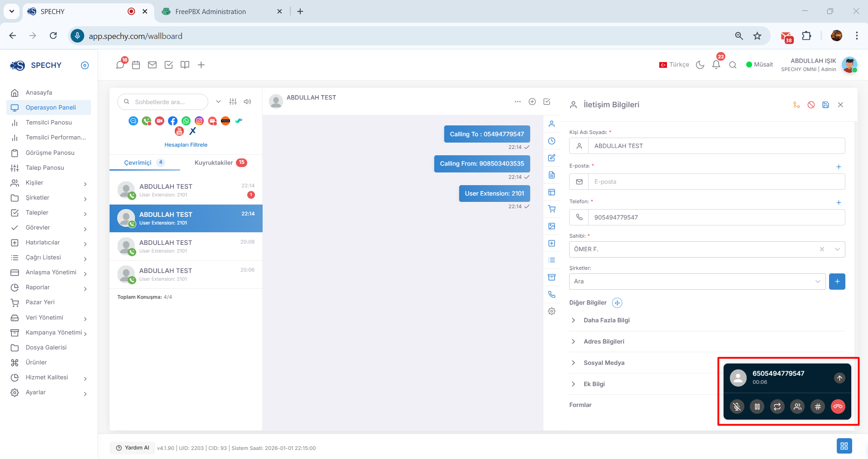868x459 pixels.
Task: Switch to Kuyruktakiler tab
Action: 221,163
